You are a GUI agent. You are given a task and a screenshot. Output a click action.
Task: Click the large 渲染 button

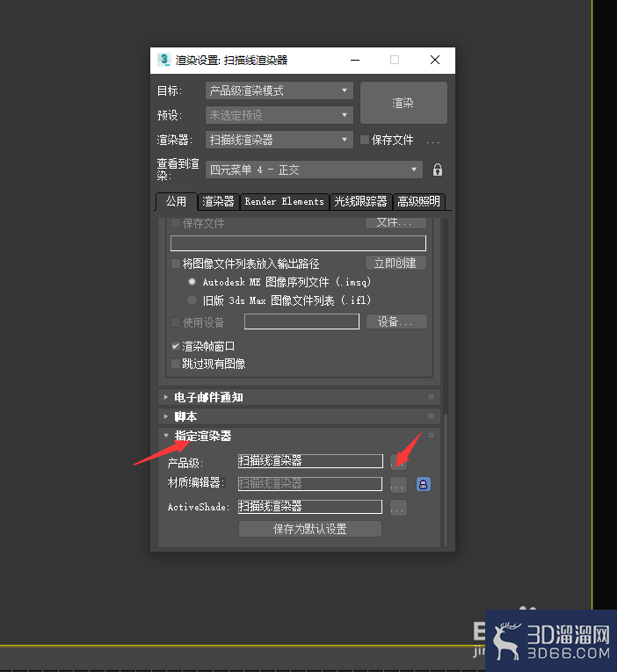coord(403,103)
